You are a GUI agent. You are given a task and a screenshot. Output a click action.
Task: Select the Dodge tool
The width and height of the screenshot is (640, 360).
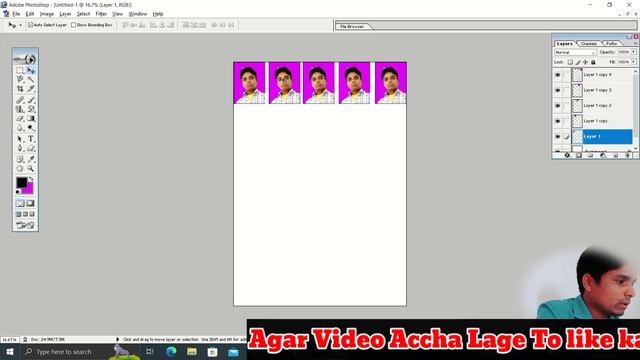pos(31,128)
